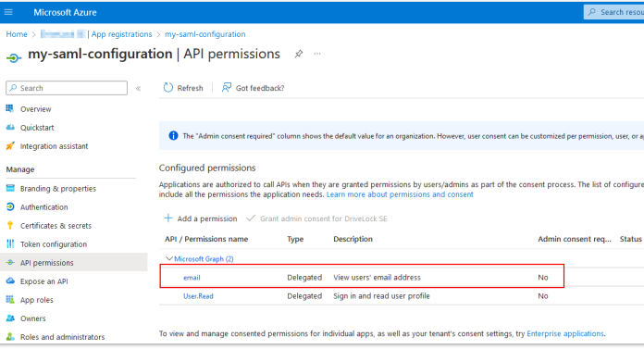Focus the sidebar Search input field

tap(67, 88)
